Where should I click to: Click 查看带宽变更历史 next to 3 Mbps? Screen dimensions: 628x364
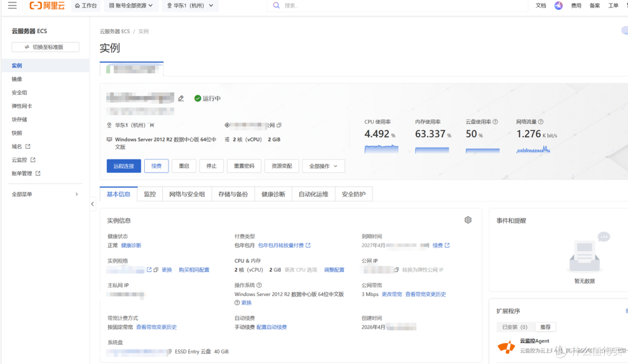(425, 294)
